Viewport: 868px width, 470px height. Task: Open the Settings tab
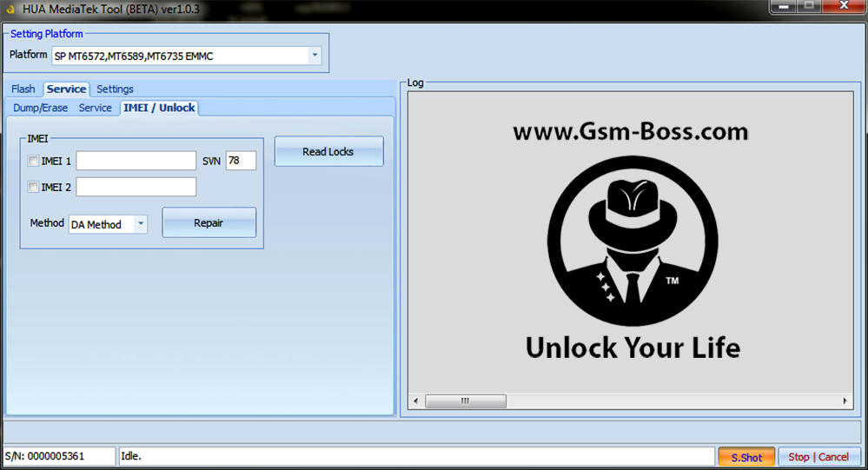tap(115, 89)
